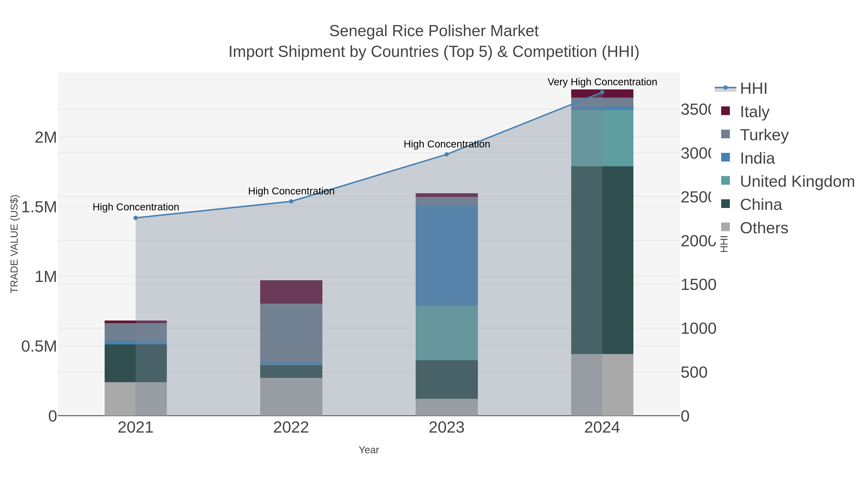Click the China dark green legend swatch
This screenshot has width=868, height=488.
tap(726, 204)
